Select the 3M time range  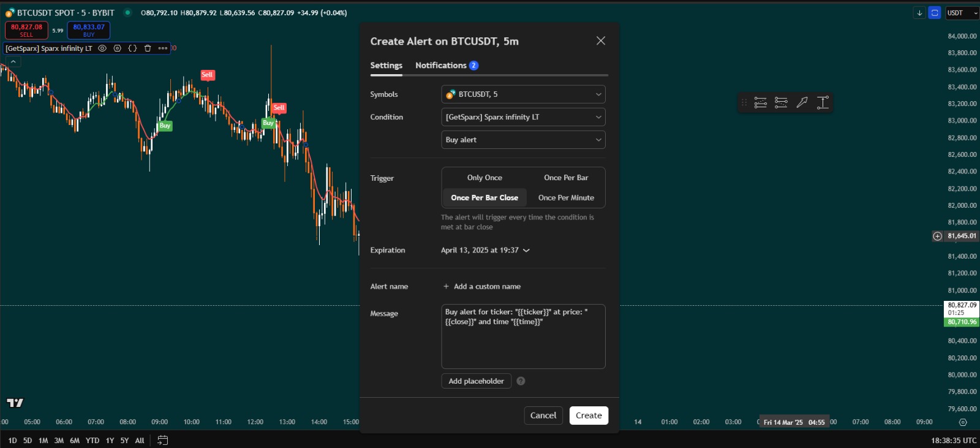coord(59,441)
